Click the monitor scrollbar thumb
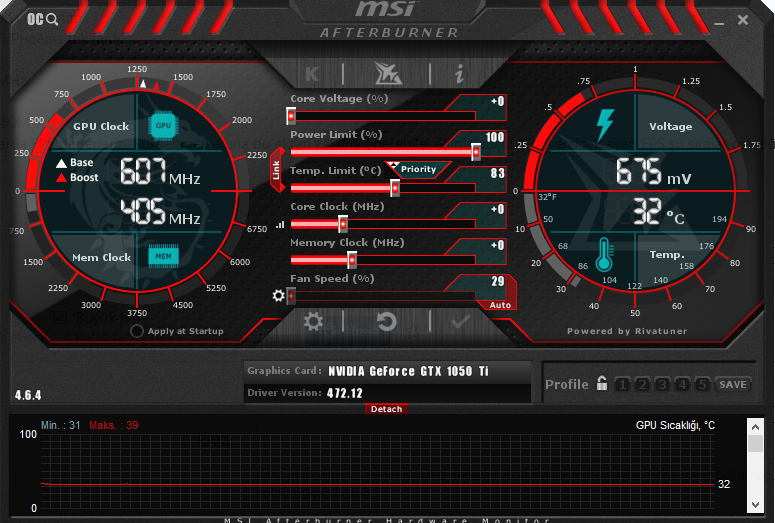775x523 pixels. pyautogui.click(x=755, y=443)
